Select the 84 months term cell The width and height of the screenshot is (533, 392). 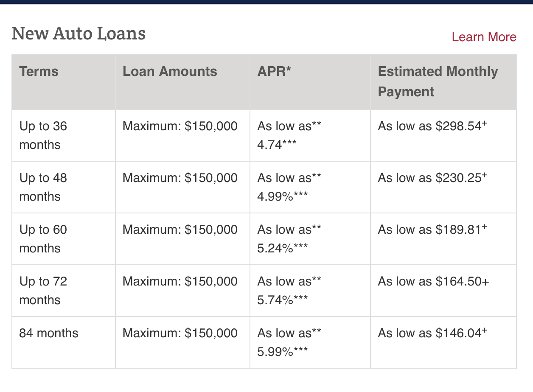click(x=64, y=342)
